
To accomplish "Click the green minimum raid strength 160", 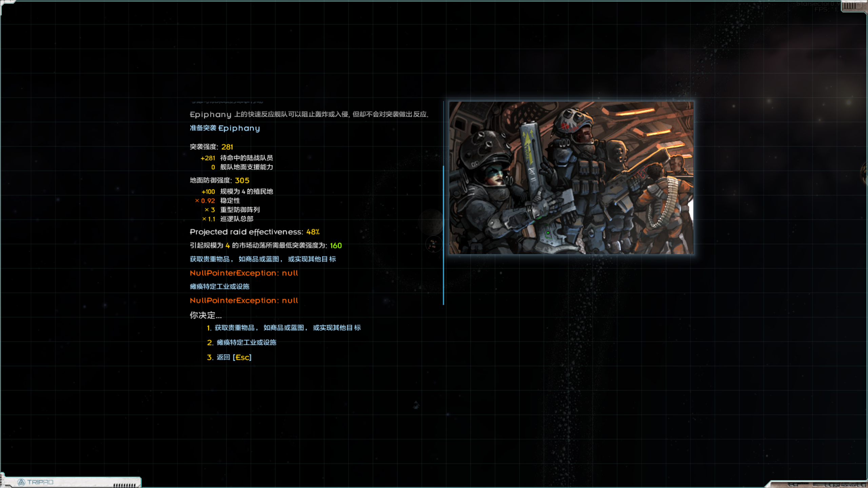I will pos(336,246).
